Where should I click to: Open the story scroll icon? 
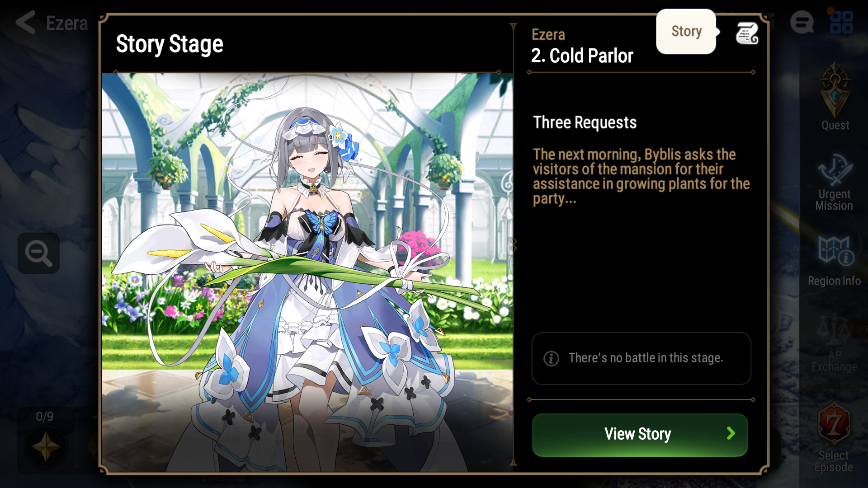[x=747, y=33]
